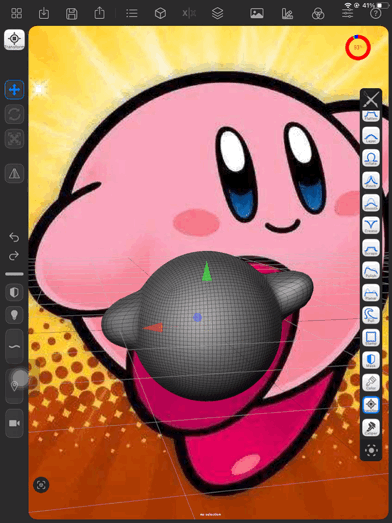Viewport: 392px width, 523px height.
Task: Select the Scrape tool
Action: (371, 247)
